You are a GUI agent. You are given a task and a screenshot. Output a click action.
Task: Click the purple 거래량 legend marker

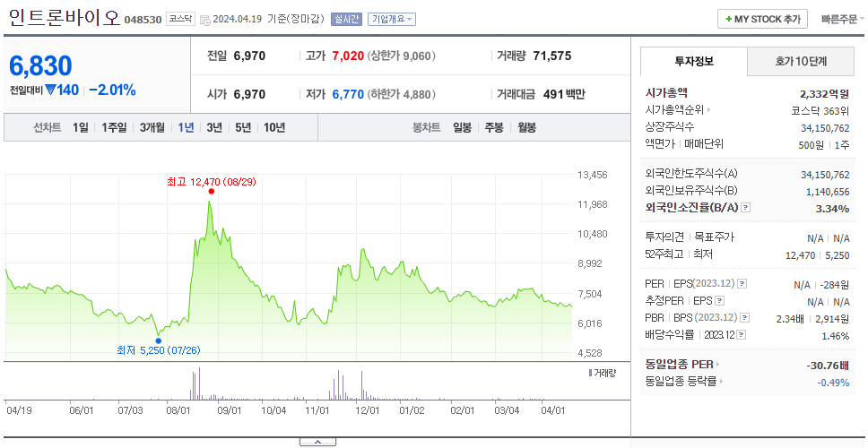click(x=590, y=373)
